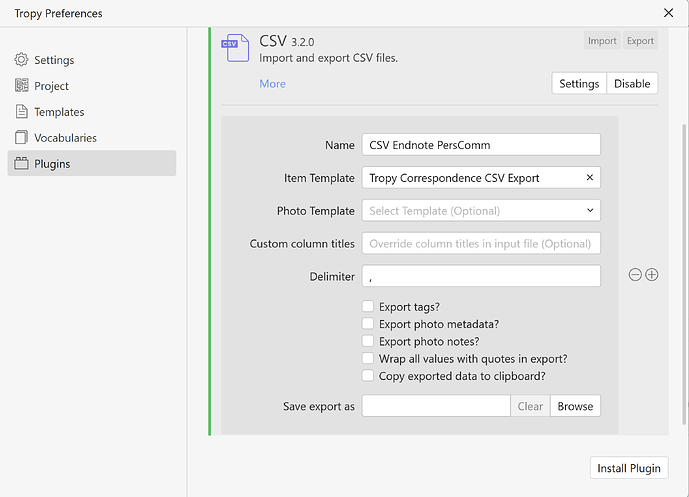
Task: Open the Templates preferences pane
Action: pos(92,112)
